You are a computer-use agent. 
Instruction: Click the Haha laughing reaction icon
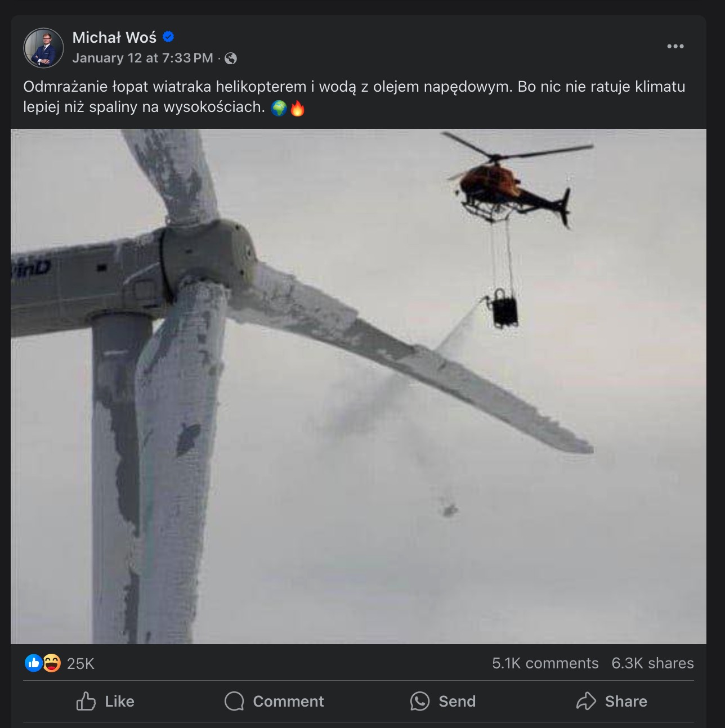[x=51, y=663]
